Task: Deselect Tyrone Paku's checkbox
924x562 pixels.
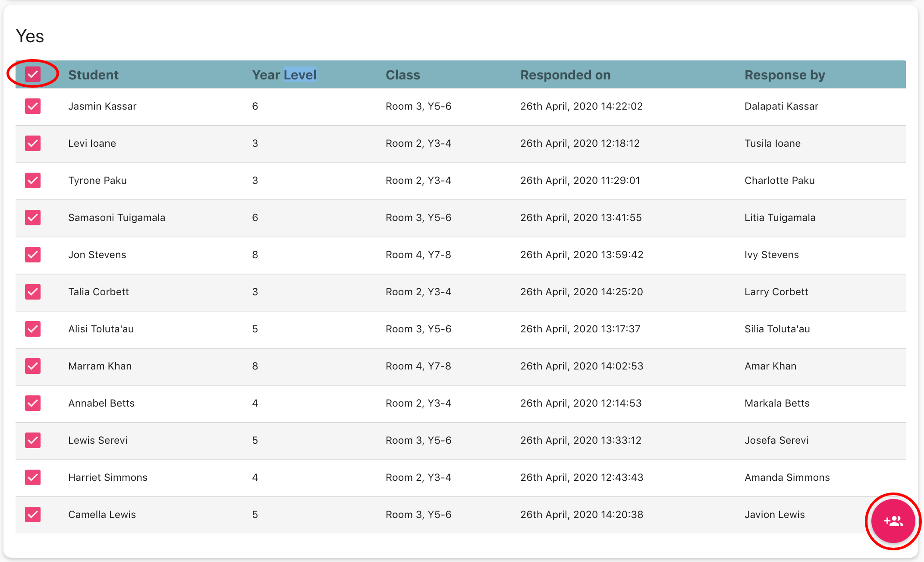Action: click(33, 180)
